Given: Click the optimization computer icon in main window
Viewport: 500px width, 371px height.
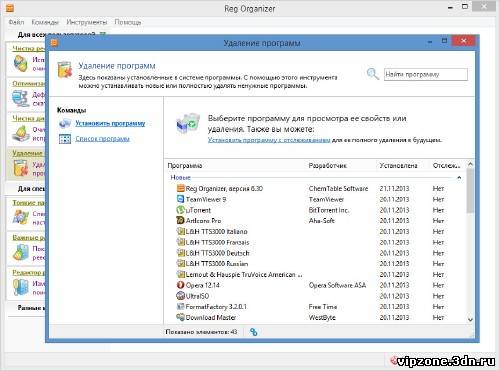Looking at the screenshot, I should pos(21,99).
